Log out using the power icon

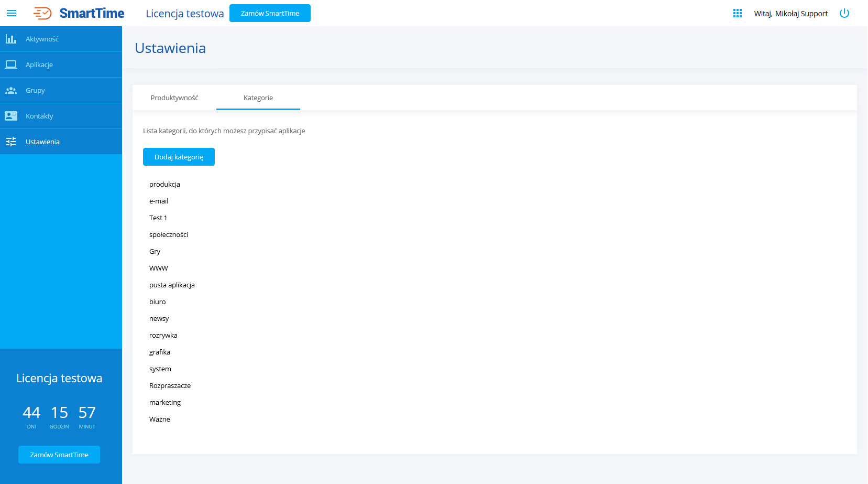click(844, 13)
